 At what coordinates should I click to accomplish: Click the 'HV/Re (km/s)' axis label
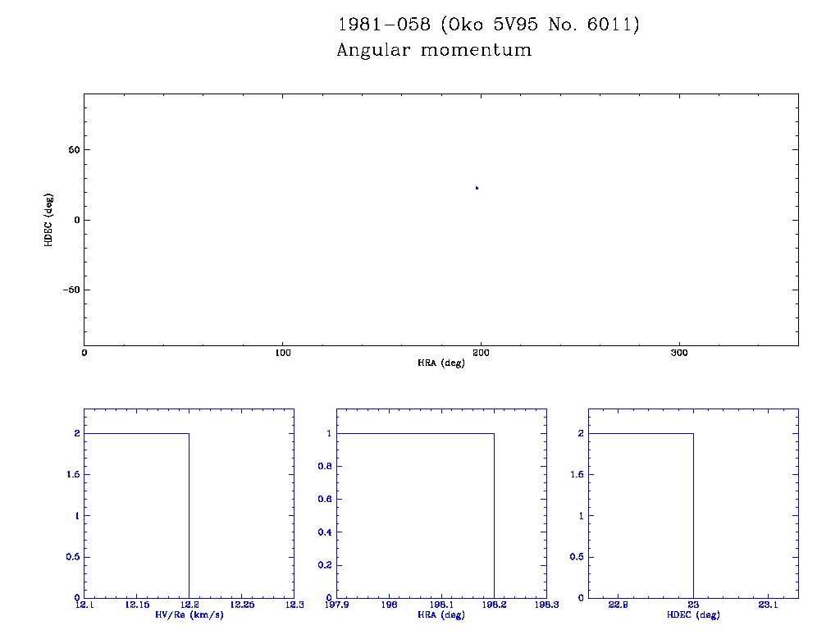coord(189,614)
